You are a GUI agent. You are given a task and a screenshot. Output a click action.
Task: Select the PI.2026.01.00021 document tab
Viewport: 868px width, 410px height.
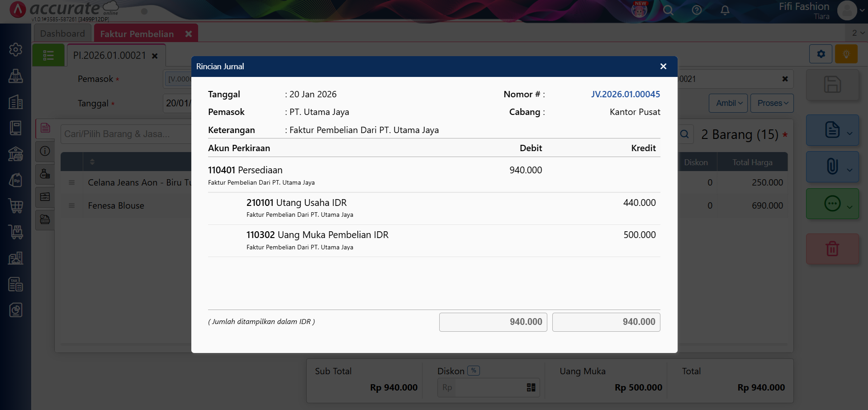click(x=109, y=55)
